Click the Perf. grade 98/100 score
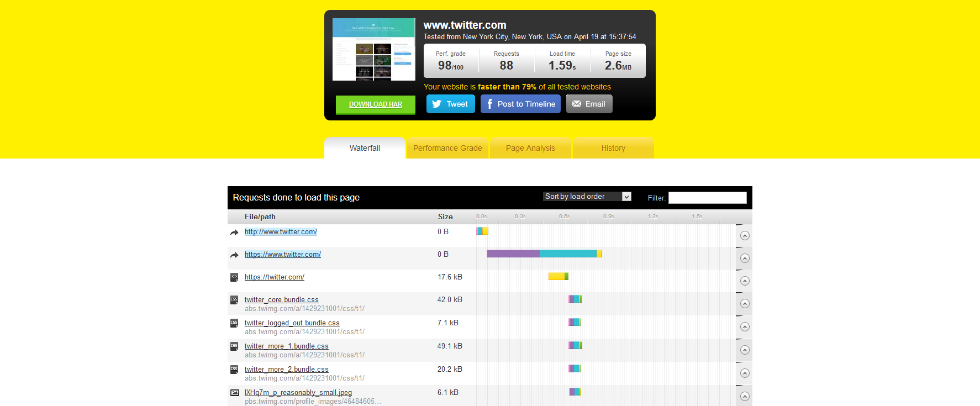 click(451, 66)
